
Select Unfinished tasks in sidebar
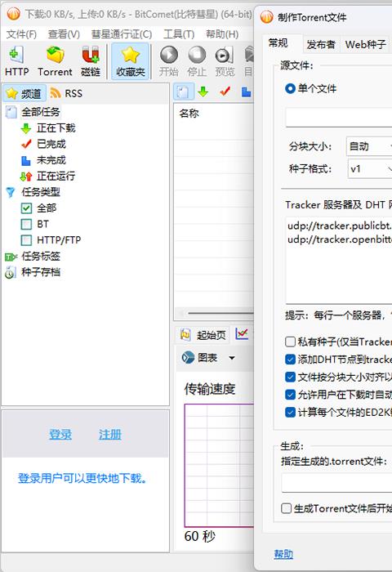(x=44, y=160)
